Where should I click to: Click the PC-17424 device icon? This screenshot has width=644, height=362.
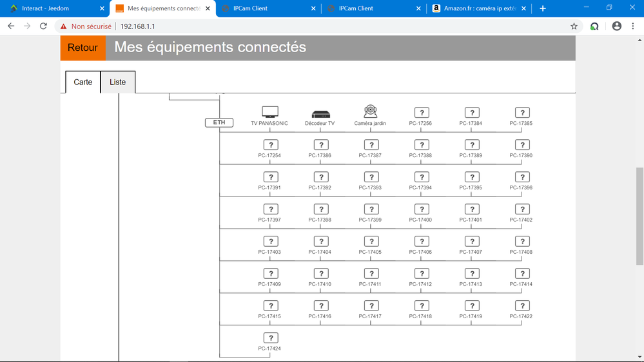coord(271,338)
